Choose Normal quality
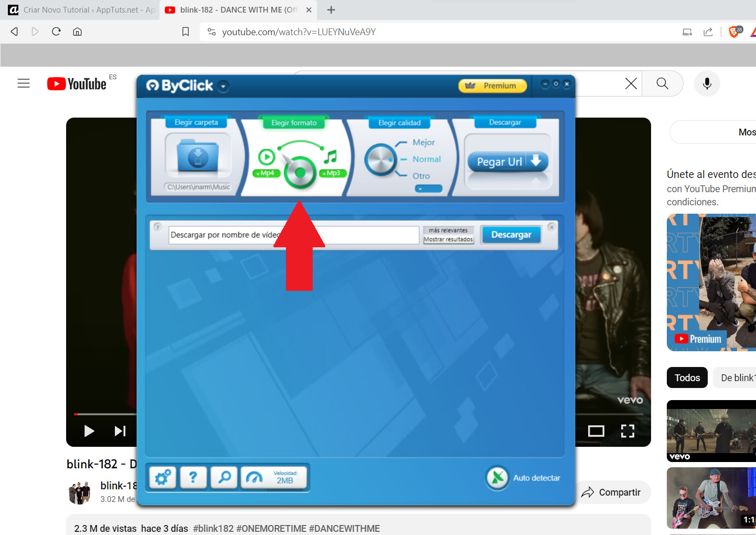The height and width of the screenshot is (535, 756). click(x=427, y=159)
